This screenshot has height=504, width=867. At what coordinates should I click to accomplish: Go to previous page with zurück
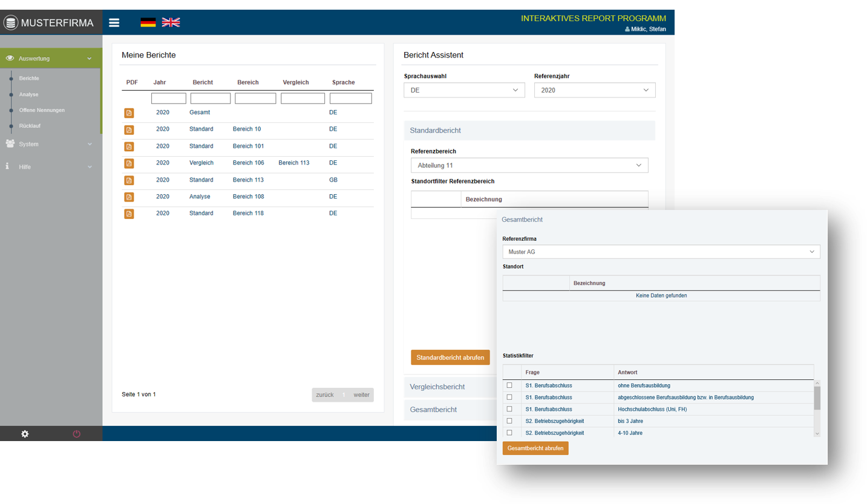click(325, 395)
